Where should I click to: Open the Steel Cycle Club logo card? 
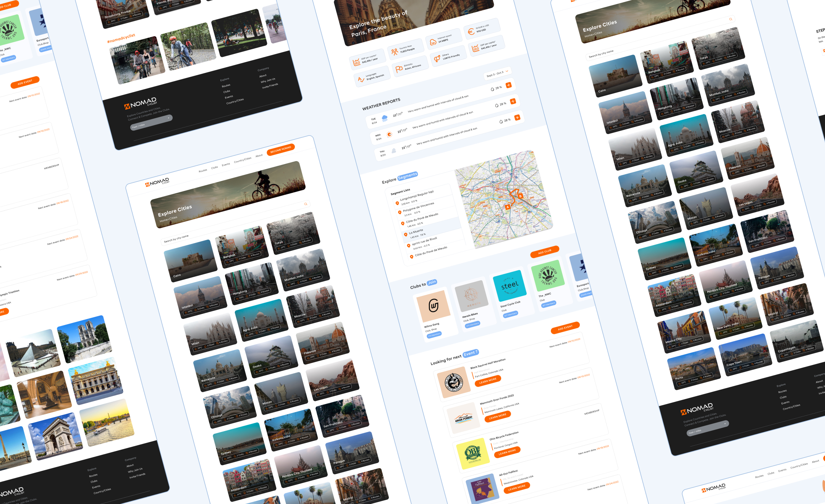510,285
